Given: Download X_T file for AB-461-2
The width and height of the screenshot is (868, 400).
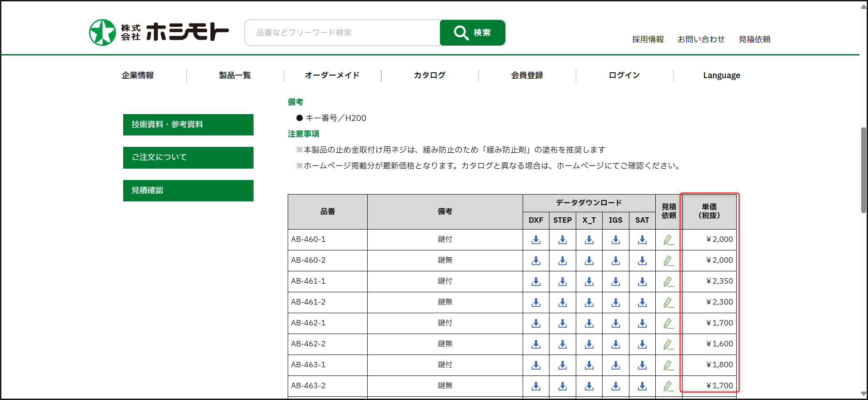Looking at the screenshot, I should coord(589,302).
